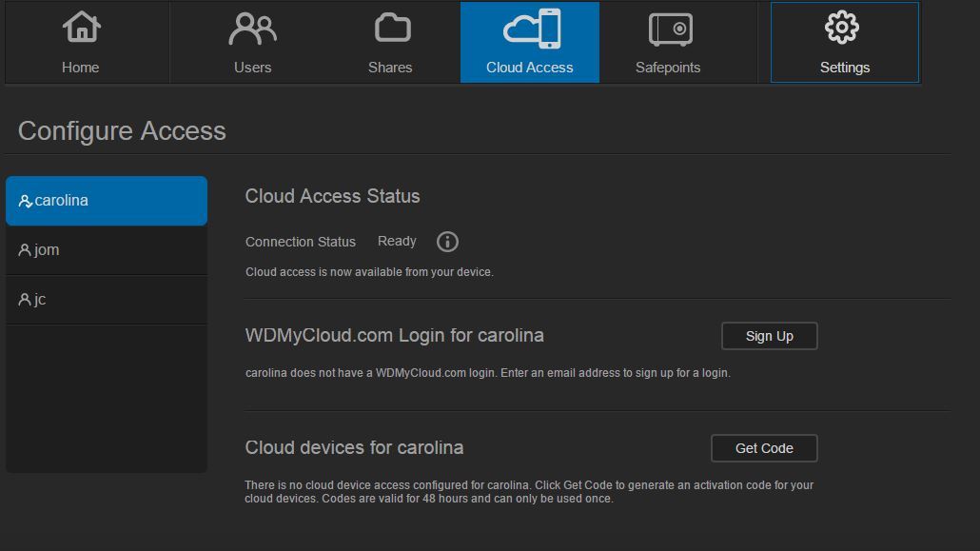Click the user icon beside jc
Viewport: 980px width, 551px height.
(x=25, y=300)
